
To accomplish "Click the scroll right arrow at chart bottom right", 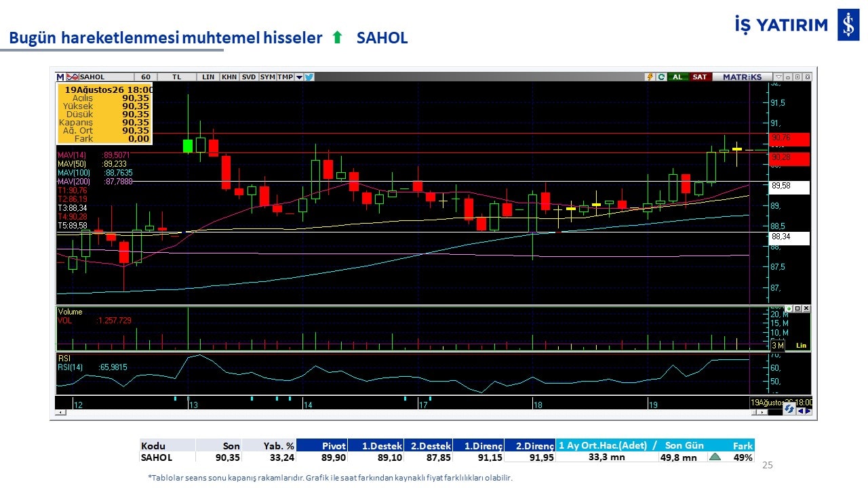I will tap(808, 411).
